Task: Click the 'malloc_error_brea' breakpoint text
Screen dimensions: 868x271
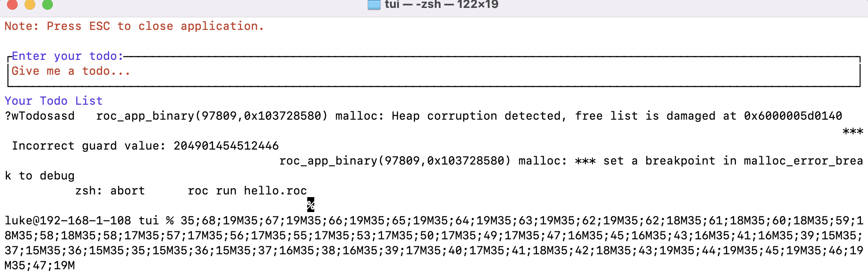Action: (x=803, y=161)
